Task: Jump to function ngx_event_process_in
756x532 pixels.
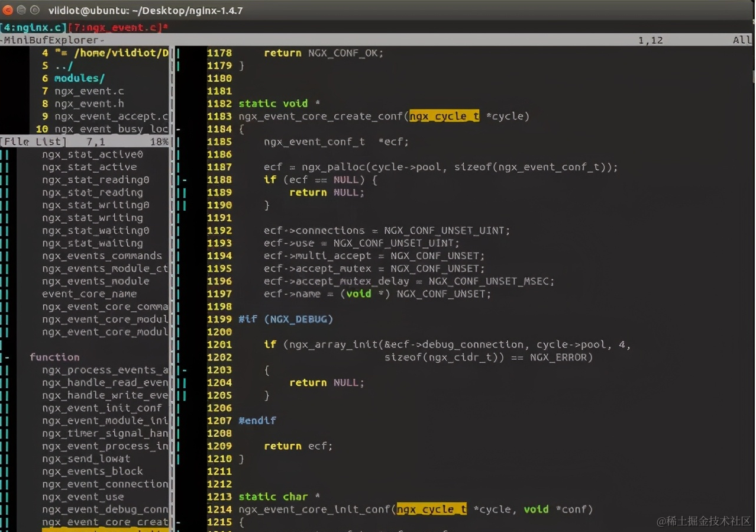Action: pyautogui.click(x=105, y=446)
